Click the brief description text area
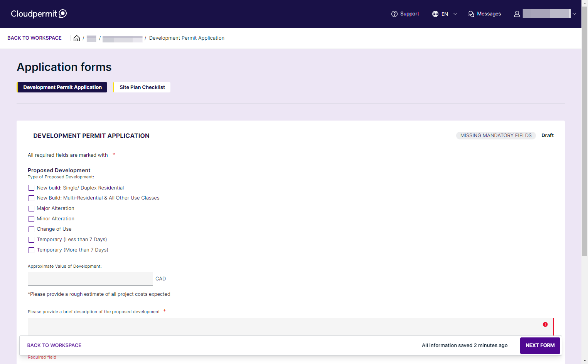Image resolution: width=588 pixels, height=364 pixels. [290, 327]
